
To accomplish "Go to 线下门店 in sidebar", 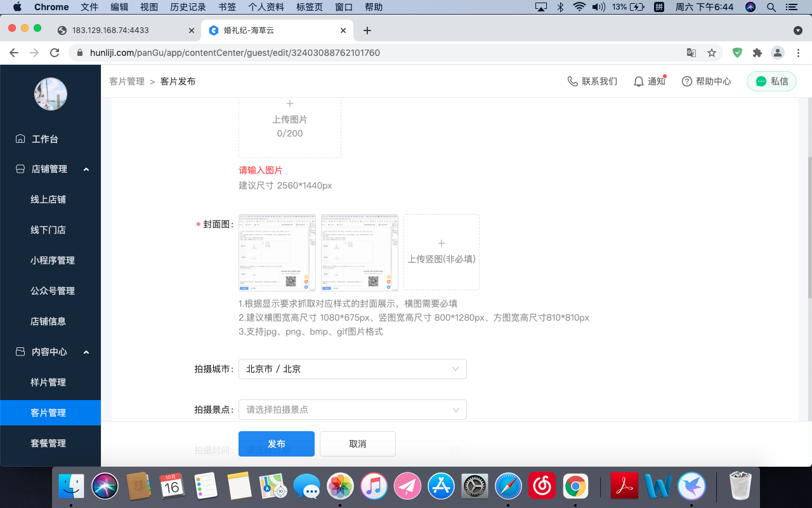I will 48,230.
